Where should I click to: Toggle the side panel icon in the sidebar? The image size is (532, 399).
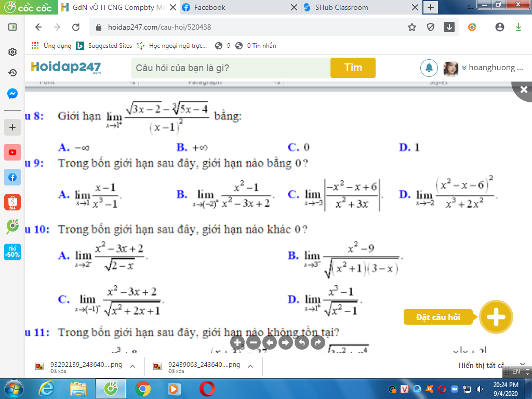click(12, 27)
